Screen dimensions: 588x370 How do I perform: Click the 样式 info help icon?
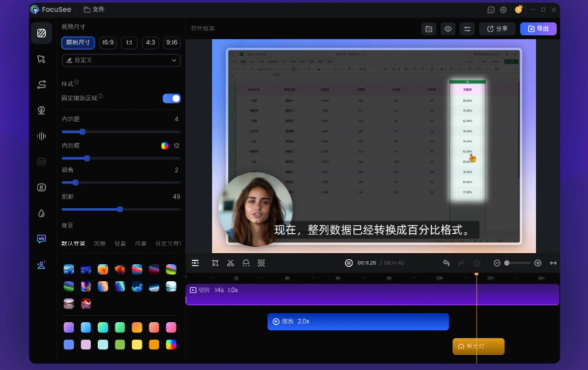click(x=77, y=82)
